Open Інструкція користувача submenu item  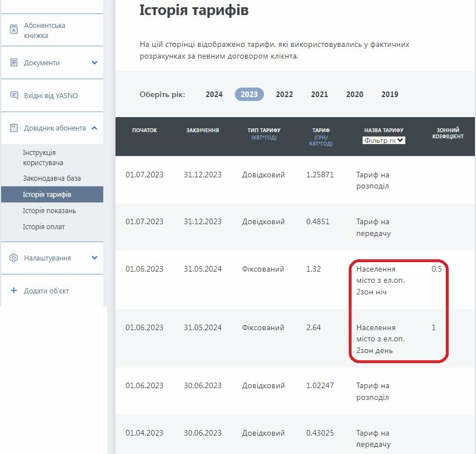click(43, 157)
